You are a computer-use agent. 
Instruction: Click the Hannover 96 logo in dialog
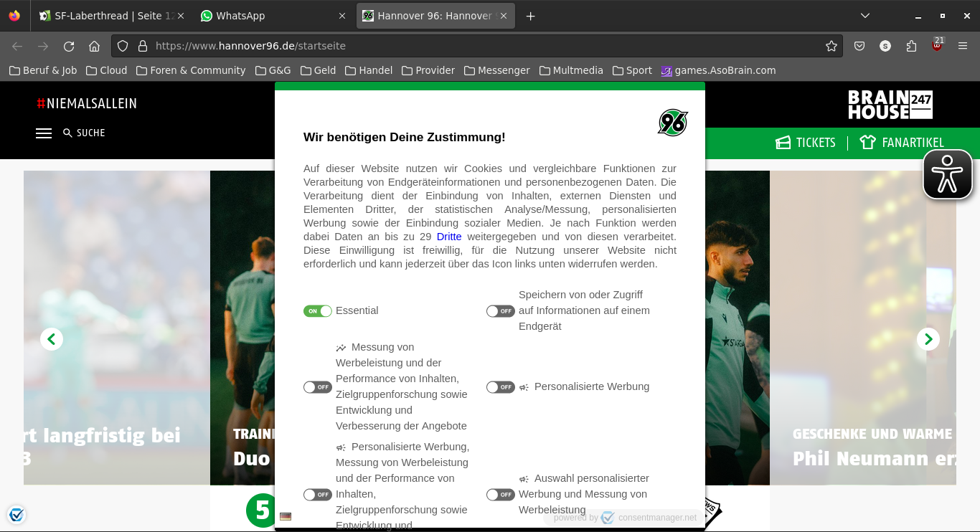673,123
